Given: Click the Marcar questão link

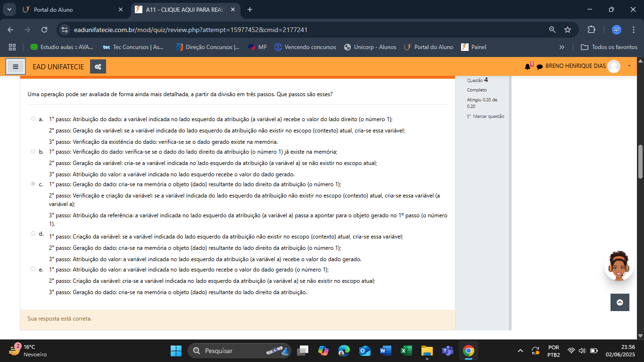Looking at the screenshot, I should (486, 116).
